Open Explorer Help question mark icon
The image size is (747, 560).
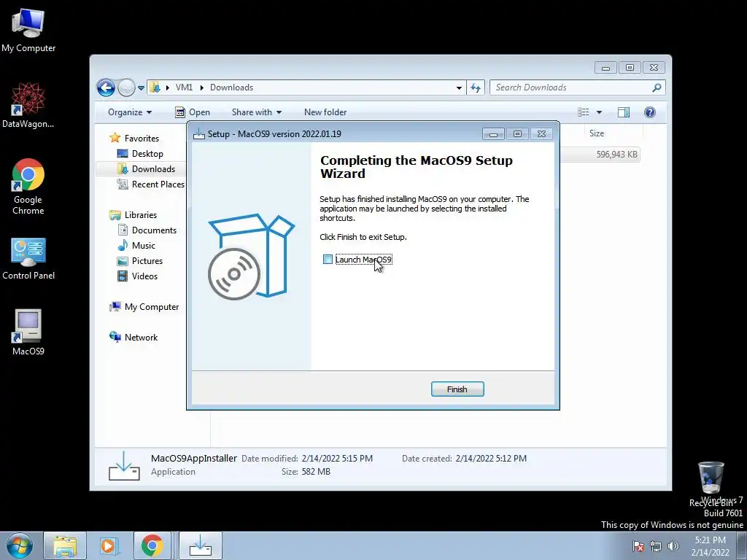[650, 112]
